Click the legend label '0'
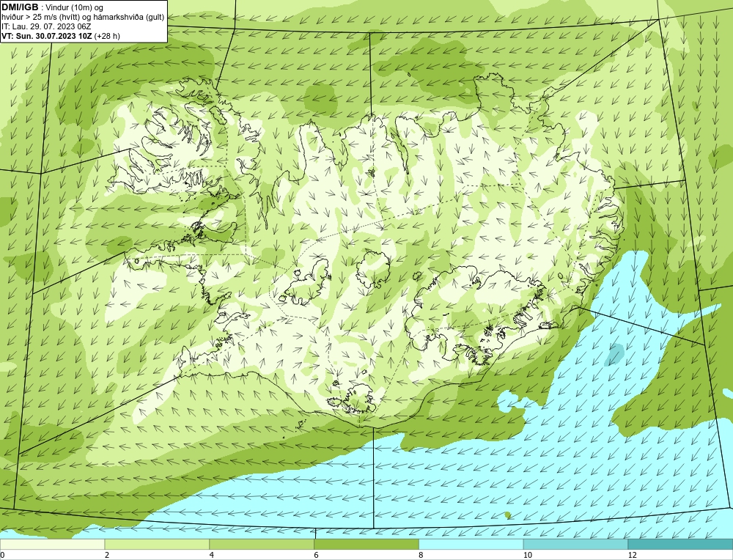 point(2,555)
